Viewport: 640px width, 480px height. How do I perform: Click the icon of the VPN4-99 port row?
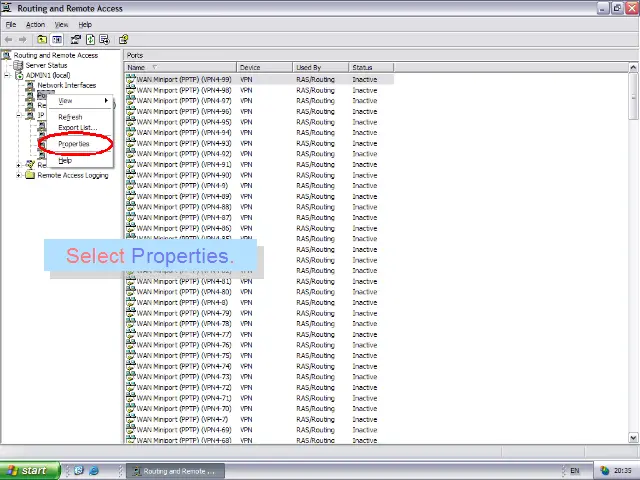[131, 79]
